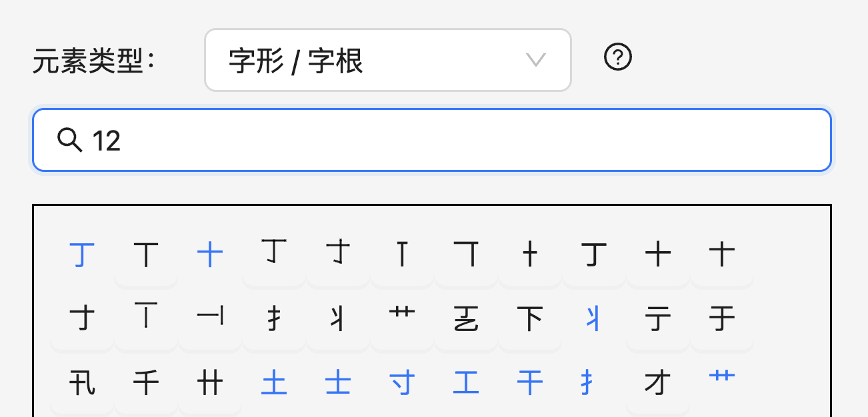Click the blue 土 character
Viewport: 868px width, 417px height.
274,383
